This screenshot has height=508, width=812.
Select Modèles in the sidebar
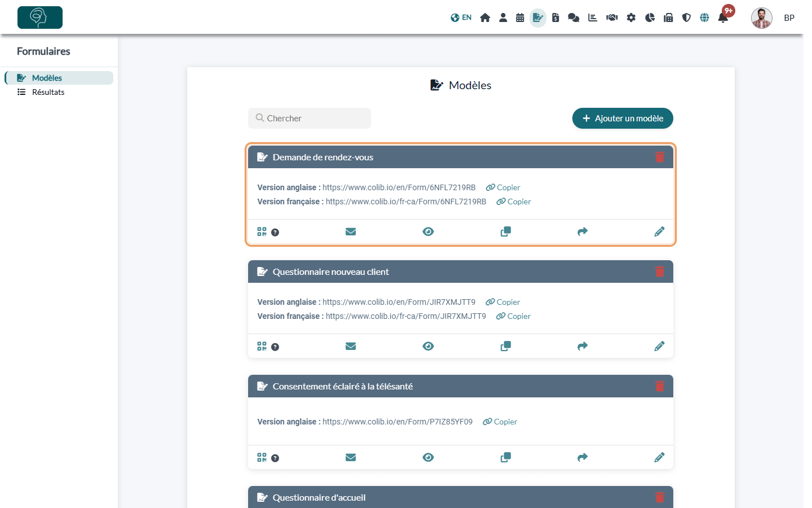(x=59, y=78)
